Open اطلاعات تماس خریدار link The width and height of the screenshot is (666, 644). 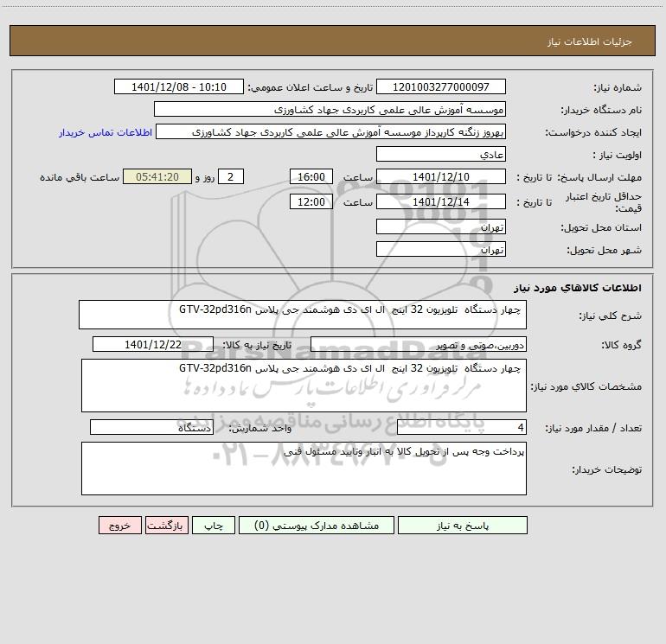(x=106, y=132)
